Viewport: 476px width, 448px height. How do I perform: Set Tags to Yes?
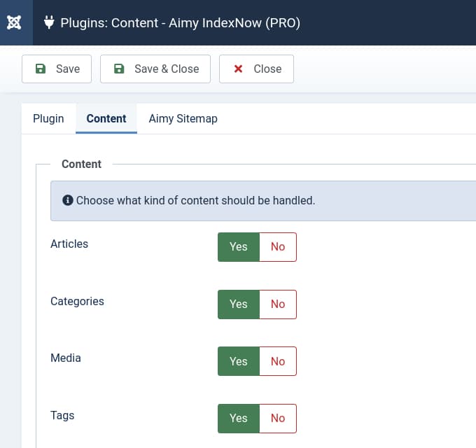[239, 419]
